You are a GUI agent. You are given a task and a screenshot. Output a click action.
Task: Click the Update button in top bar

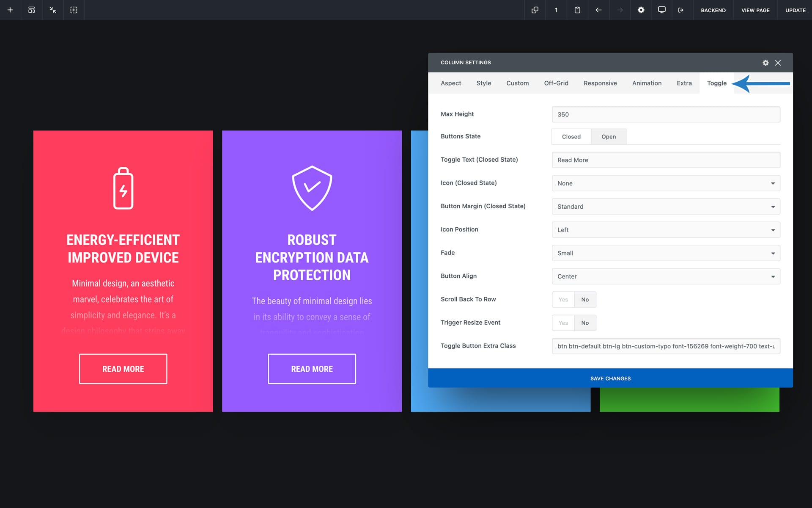pyautogui.click(x=795, y=10)
